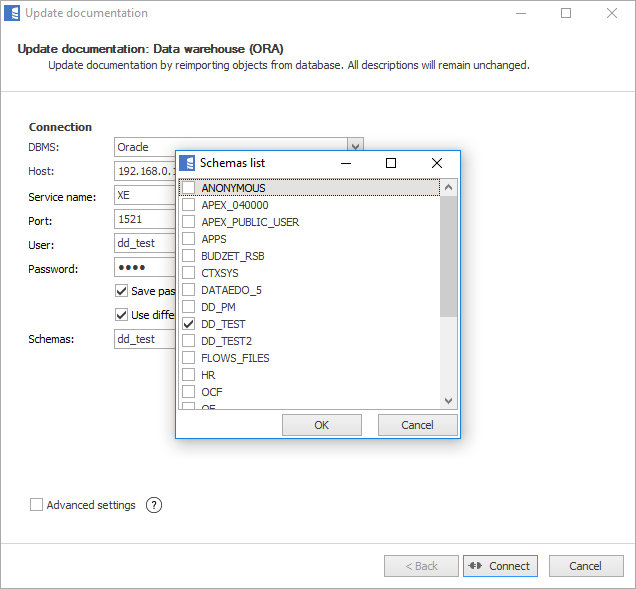Select the HR schema in the list
636x589 pixels.
click(208, 375)
